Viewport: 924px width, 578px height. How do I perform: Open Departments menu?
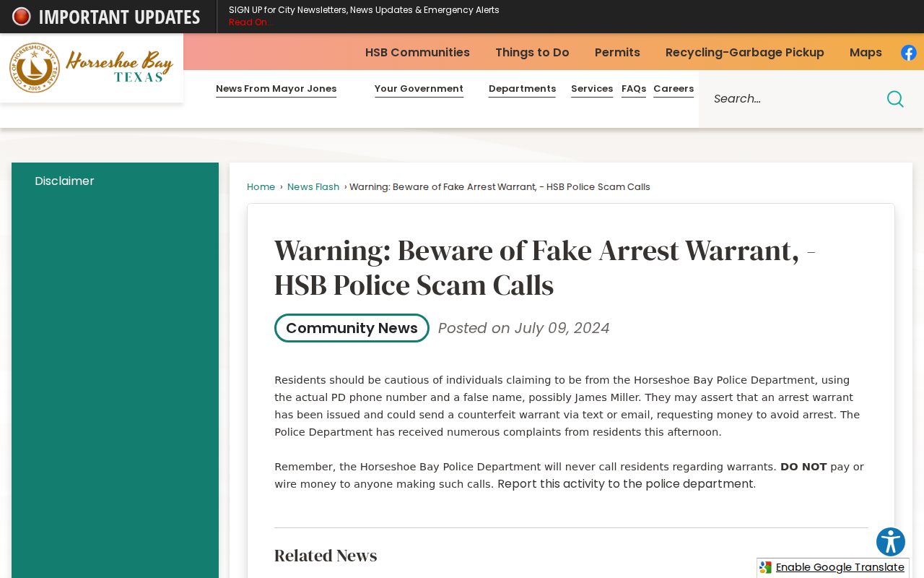[522, 89]
